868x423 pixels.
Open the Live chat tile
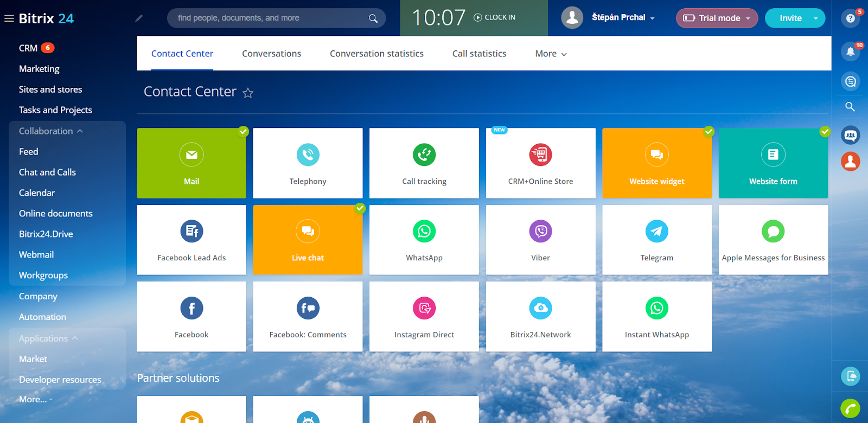(308, 240)
